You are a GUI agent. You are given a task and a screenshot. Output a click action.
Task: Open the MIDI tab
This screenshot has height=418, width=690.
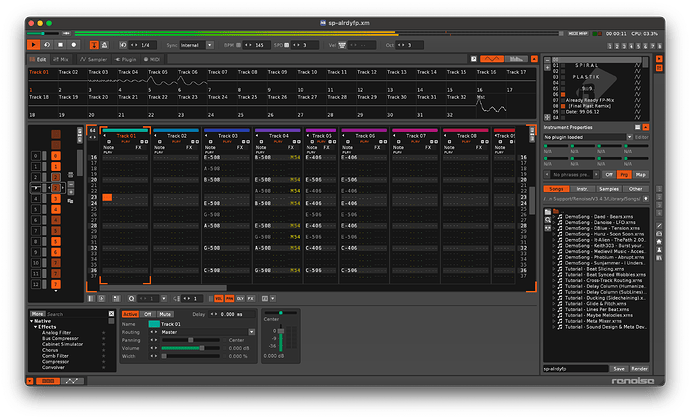tap(152, 59)
